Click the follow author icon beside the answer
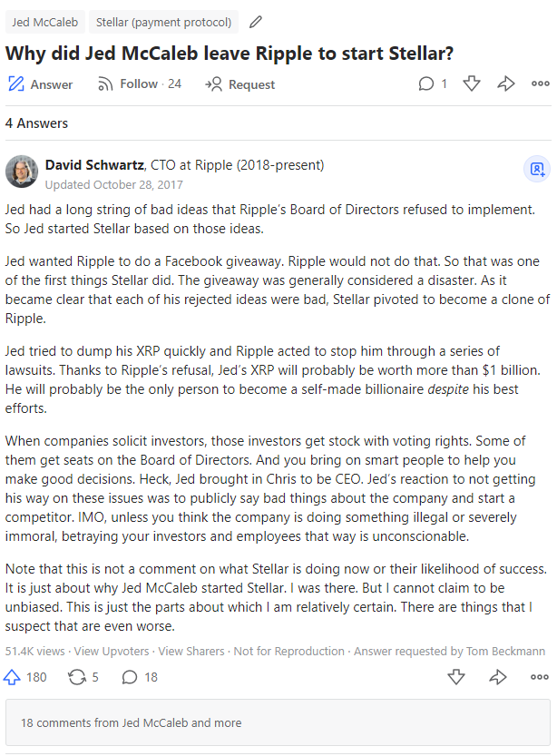This screenshot has width=557, height=756. coord(537,169)
